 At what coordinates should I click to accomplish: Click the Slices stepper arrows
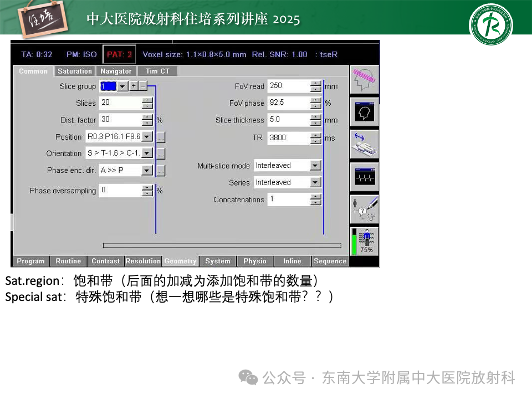[147, 103]
